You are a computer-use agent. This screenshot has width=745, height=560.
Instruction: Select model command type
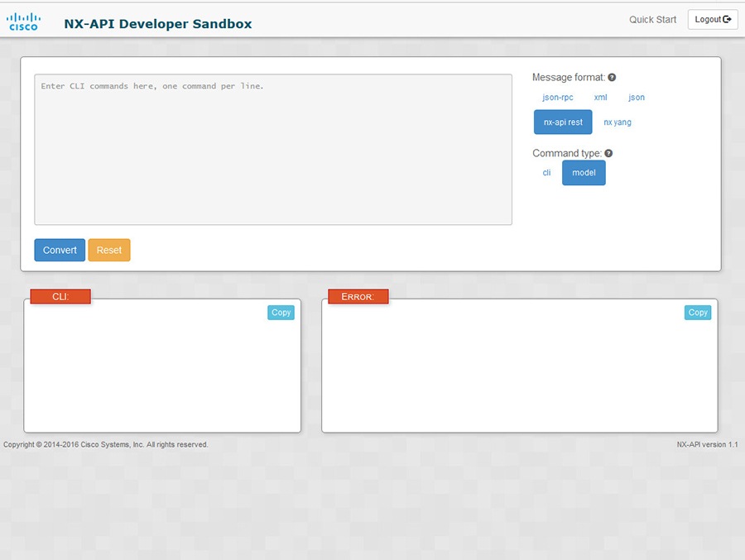[584, 173]
